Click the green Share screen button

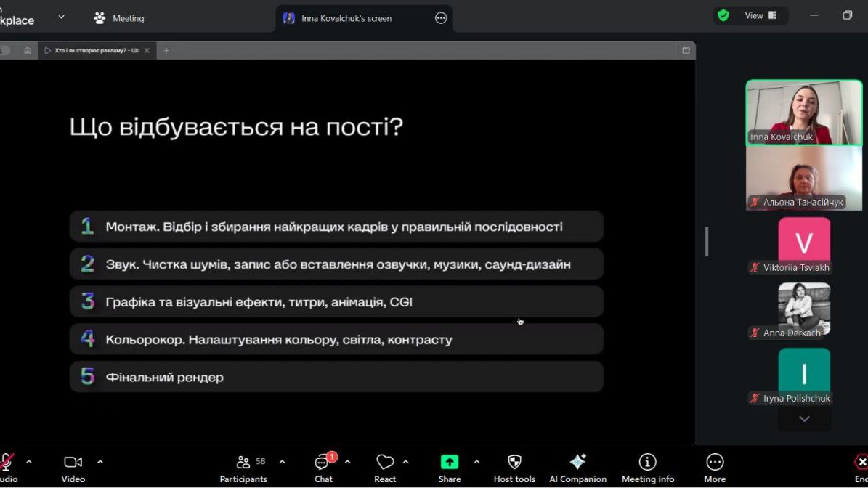[x=450, y=462]
